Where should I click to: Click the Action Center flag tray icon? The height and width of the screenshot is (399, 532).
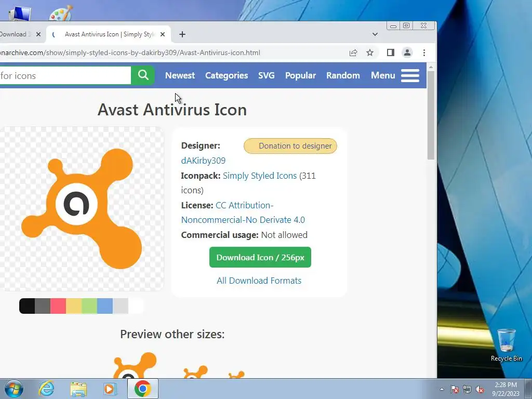(x=455, y=389)
